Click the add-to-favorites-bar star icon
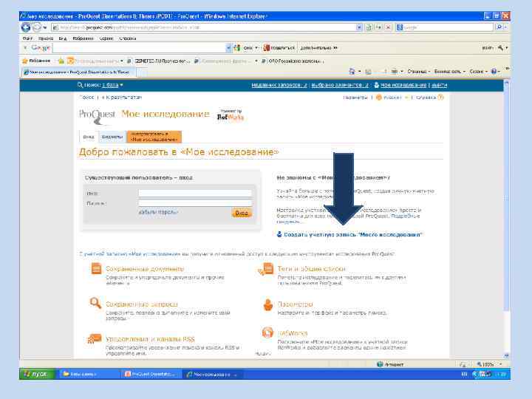 click(61, 61)
